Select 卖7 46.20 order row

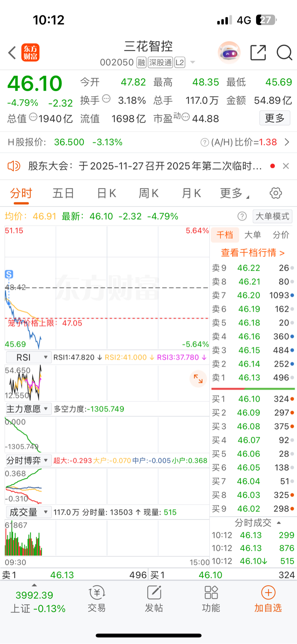coord(253,295)
